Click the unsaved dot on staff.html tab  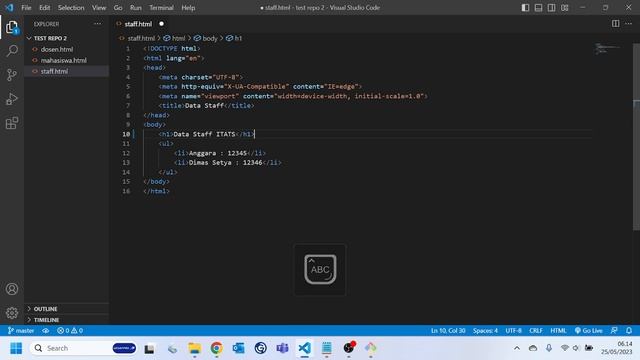coord(162,24)
